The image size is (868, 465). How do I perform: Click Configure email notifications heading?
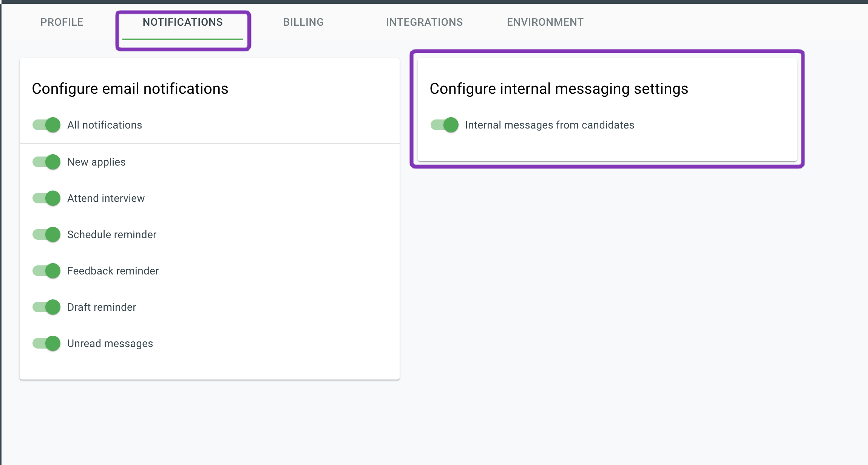click(130, 89)
